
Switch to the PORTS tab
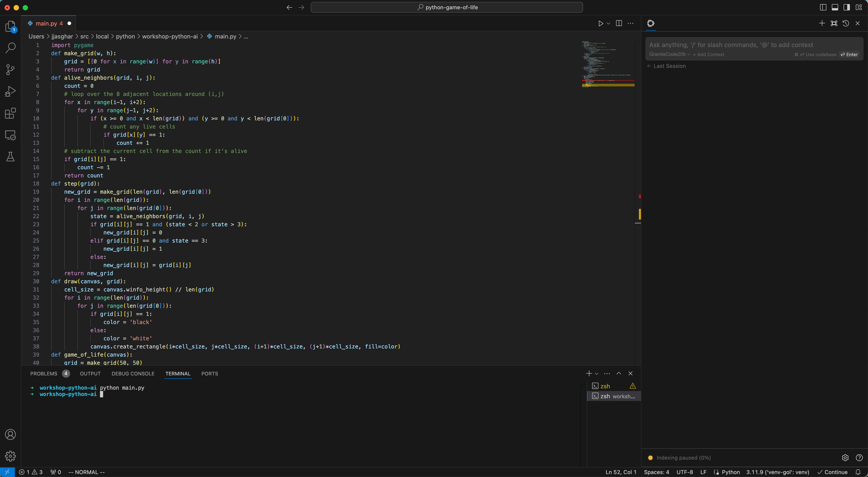click(210, 374)
